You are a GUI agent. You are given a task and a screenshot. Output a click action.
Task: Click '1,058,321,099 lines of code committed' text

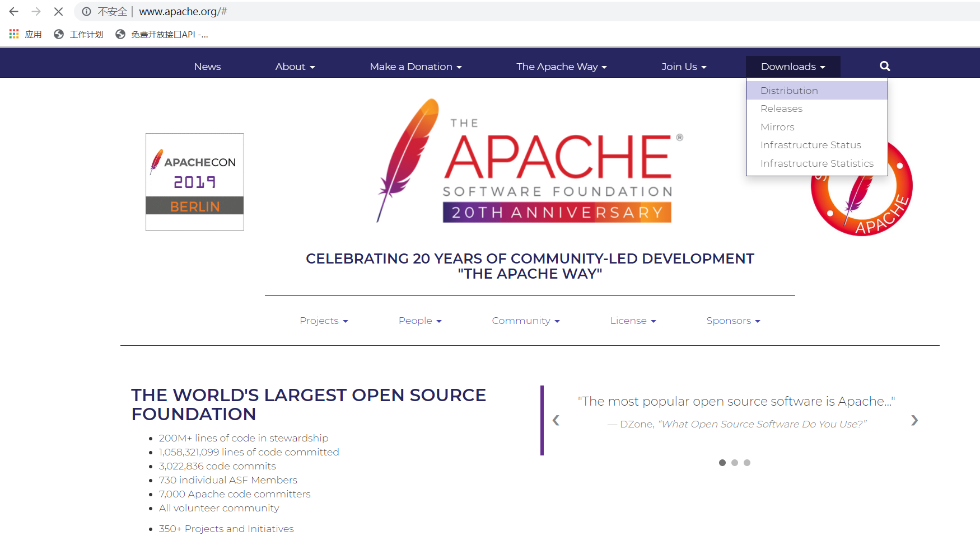tap(249, 452)
